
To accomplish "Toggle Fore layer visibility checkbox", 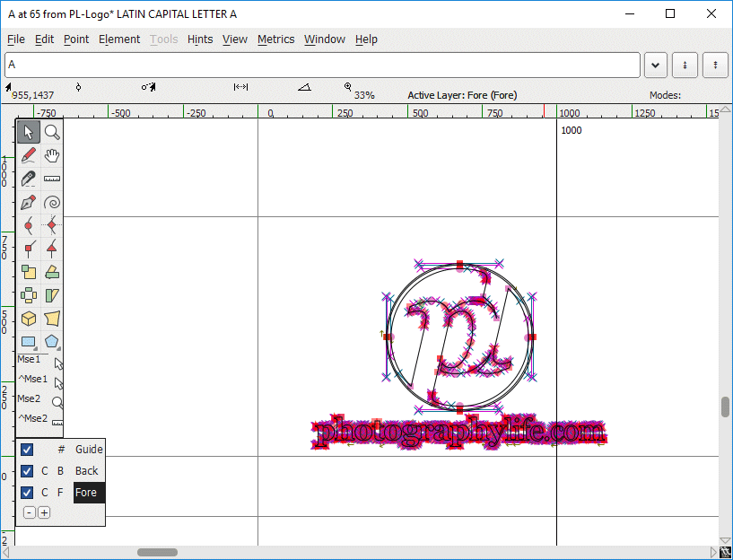I will click(x=27, y=492).
